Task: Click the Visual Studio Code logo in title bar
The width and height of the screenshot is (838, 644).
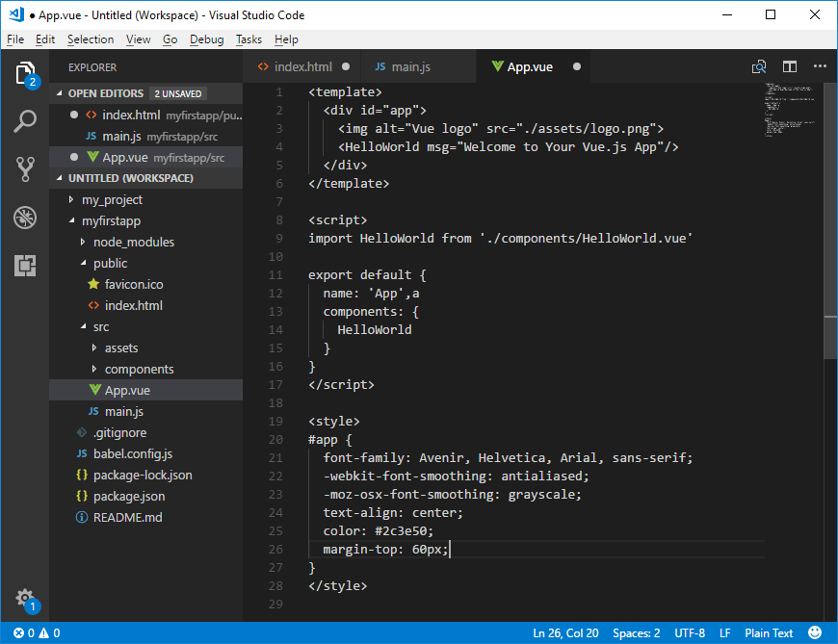Action: [x=16, y=14]
